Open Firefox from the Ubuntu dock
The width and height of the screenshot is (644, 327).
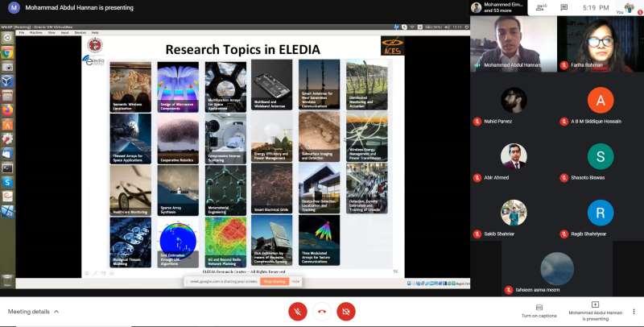tap(7, 110)
